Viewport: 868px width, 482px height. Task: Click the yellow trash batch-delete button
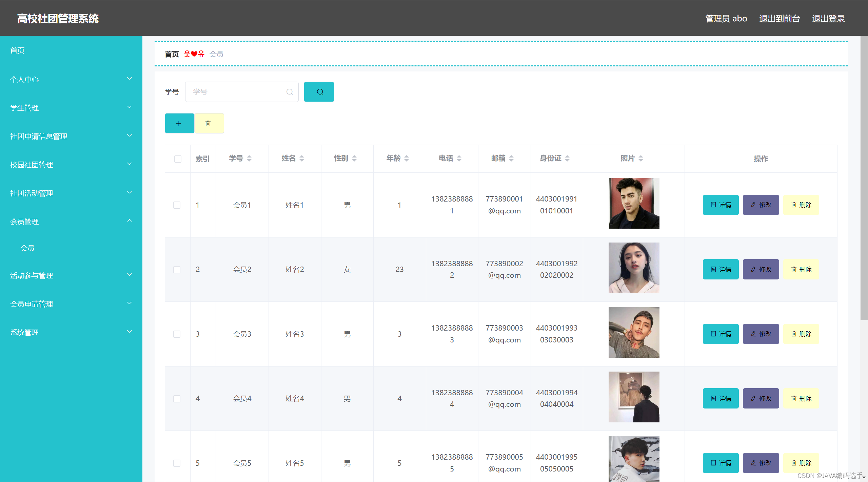click(x=209, y=123)
